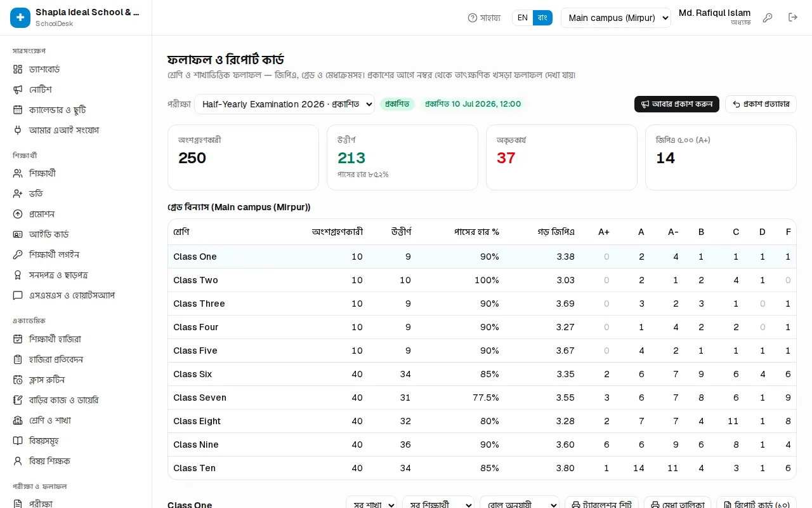The width and height of the screenshot is (812, 508).
Task: Open the সনদপত্র ও ছাড়পত্র award icon
Action: (18, 275)
